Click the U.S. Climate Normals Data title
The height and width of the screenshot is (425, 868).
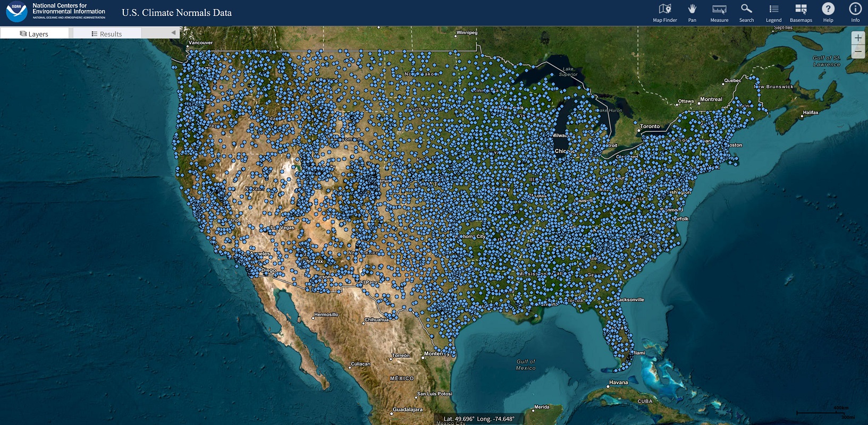(x=176, y=13)
